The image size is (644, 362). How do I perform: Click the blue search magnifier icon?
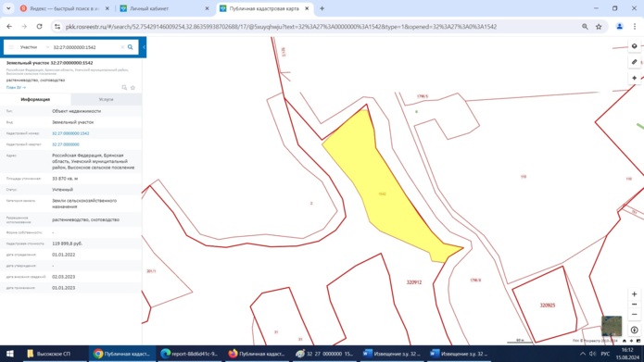pyautogui.click(x=131, y=47)
